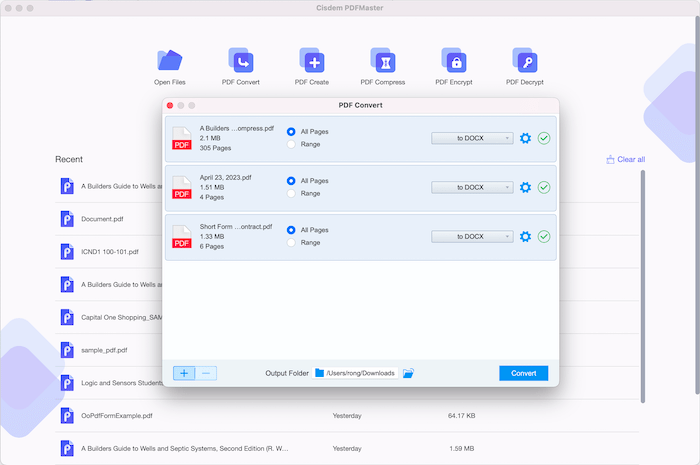Select All Pages for A Builders compress.pdf
700x465 pixels.
pyautogui.click(x=291, y=132)
